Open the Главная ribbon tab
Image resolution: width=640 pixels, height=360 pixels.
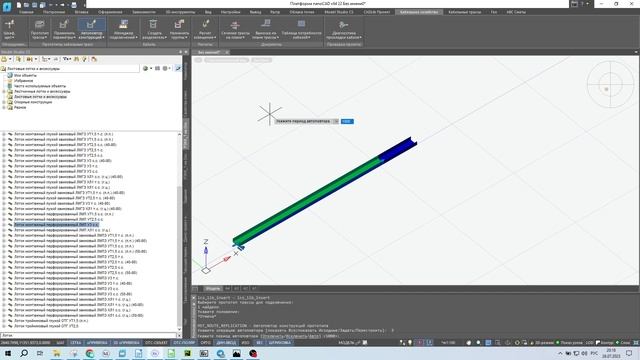point(26,12)
